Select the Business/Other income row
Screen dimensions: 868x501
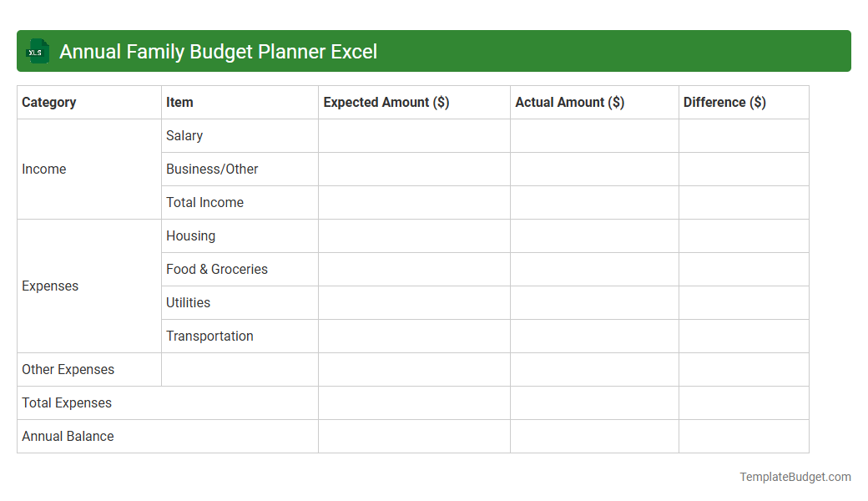coord(212,169)
